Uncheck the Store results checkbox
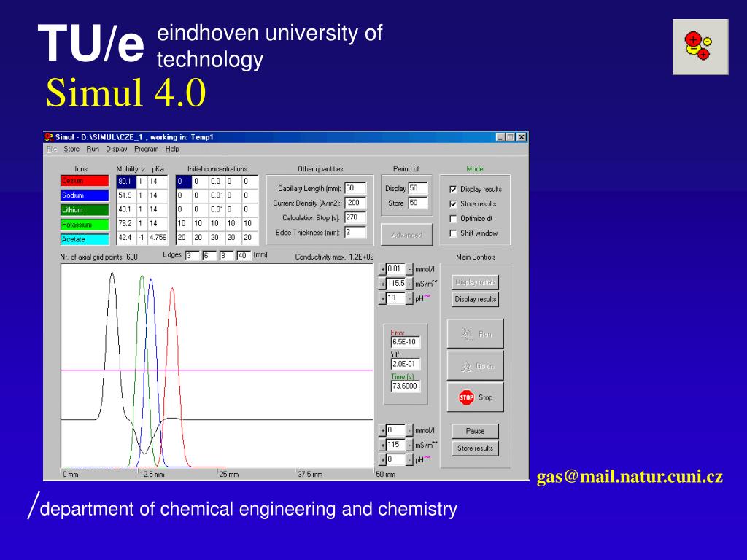 [x=453, y=204]
